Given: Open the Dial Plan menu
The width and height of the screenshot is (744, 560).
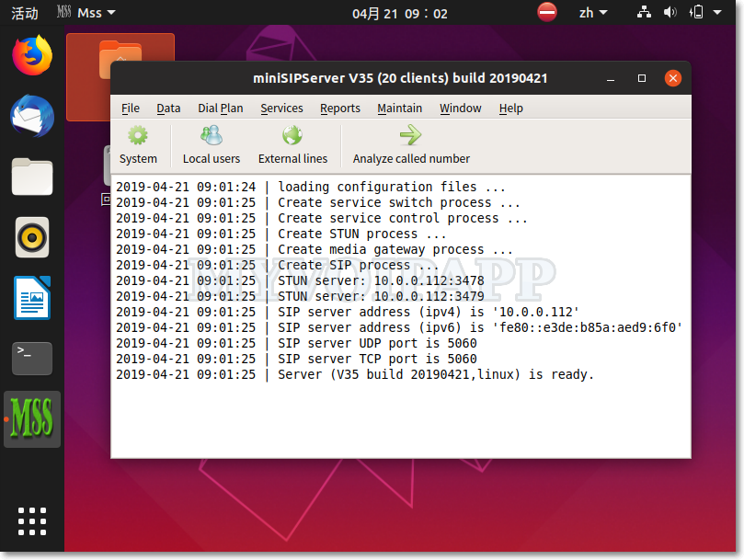Looking at the screenshot, I should tap(220, 109).
